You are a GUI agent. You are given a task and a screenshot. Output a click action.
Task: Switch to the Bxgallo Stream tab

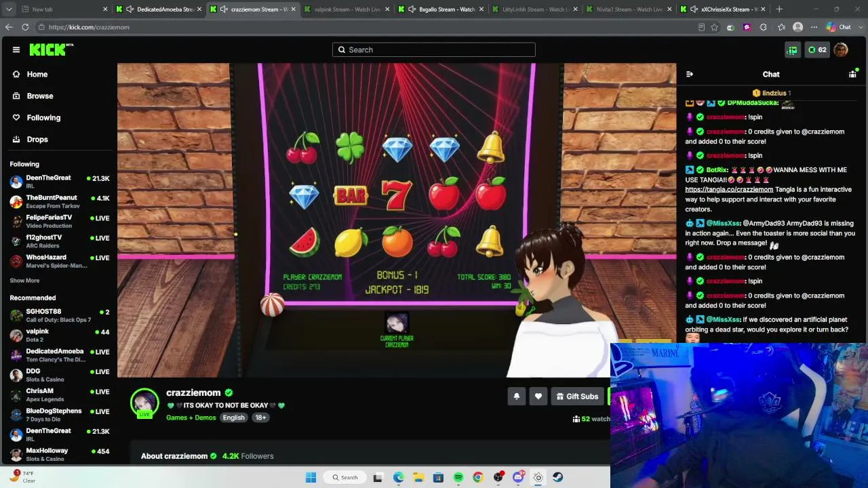[441, 9]
